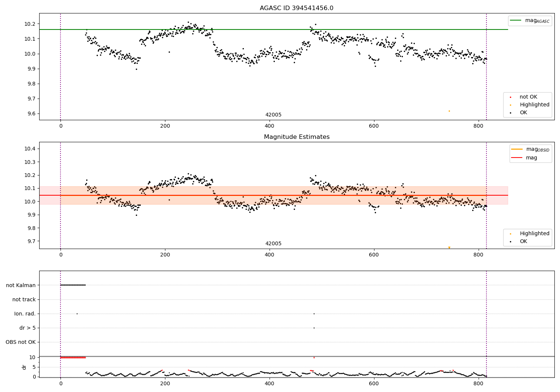Image resolution: width=560 pixels, height=392 pixels.
Task: Click the green mag AGASC legend entry
Action: (x=530, y=21)
